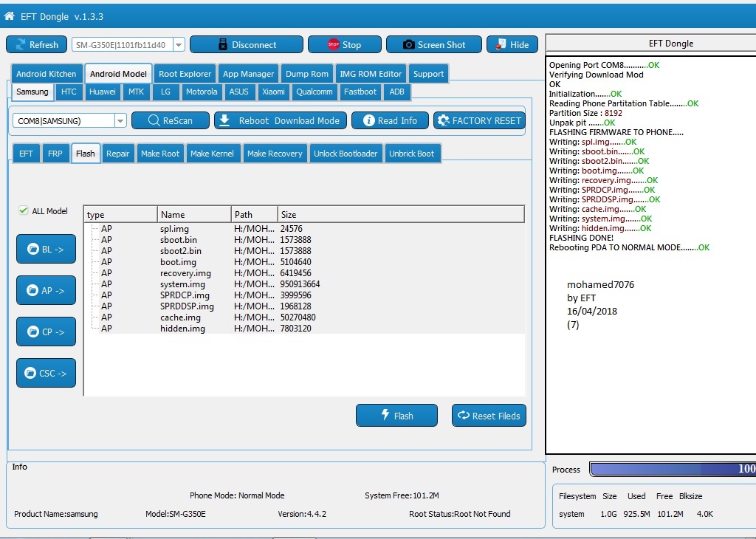756x539 pixels.
Task: Select the boot.img row
Action: [x=304, y=262]
